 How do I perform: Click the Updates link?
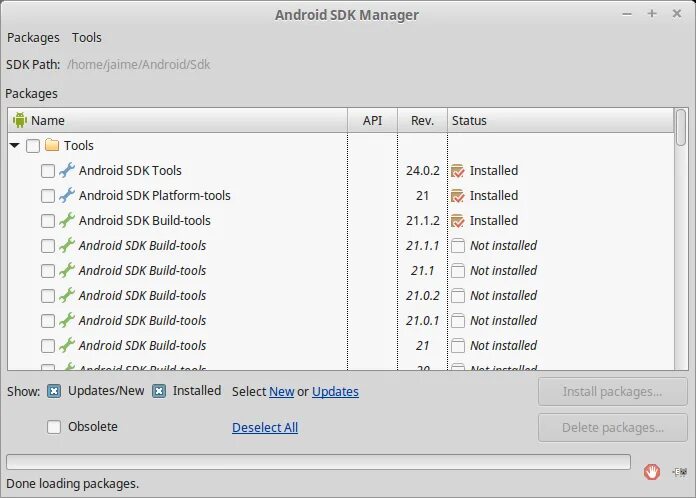tap(335, 391)
